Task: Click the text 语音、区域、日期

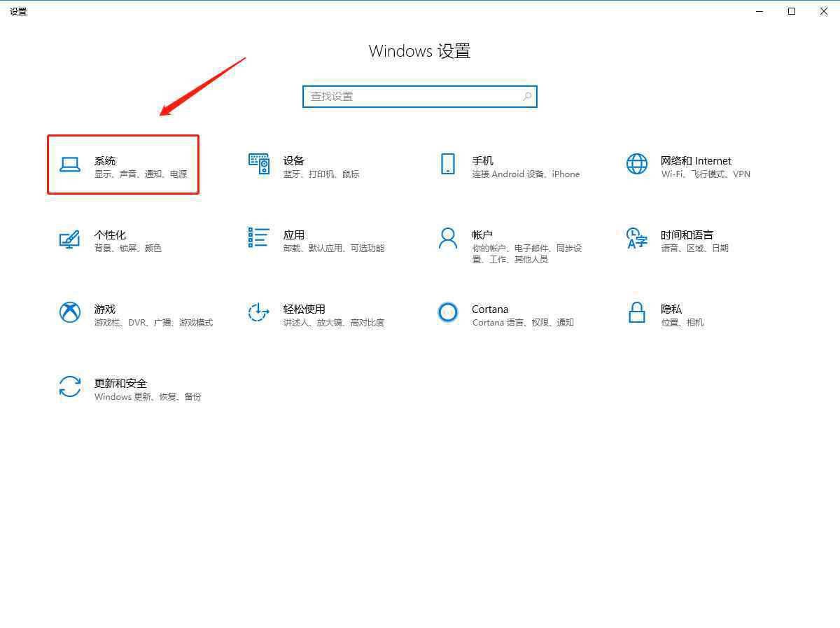Action: pos(695,249)
